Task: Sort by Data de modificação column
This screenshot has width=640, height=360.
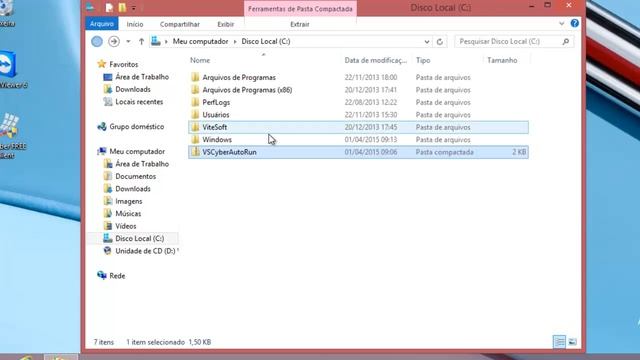Action: click(376, 60)
